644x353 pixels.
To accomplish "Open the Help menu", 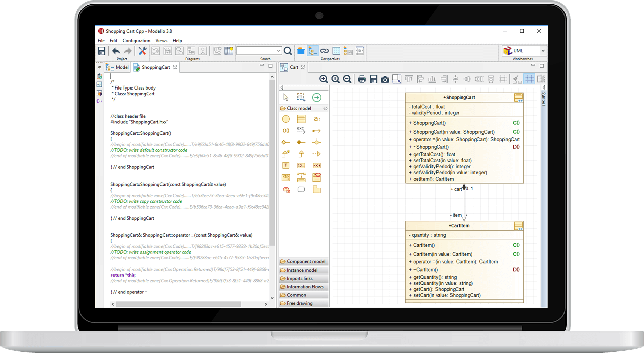I will tap(177, 40).
